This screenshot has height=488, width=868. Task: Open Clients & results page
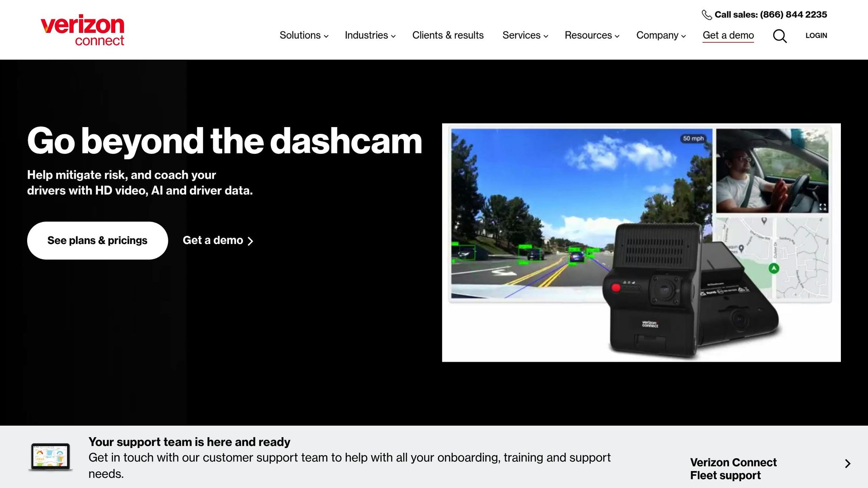[x=448, y=36]
